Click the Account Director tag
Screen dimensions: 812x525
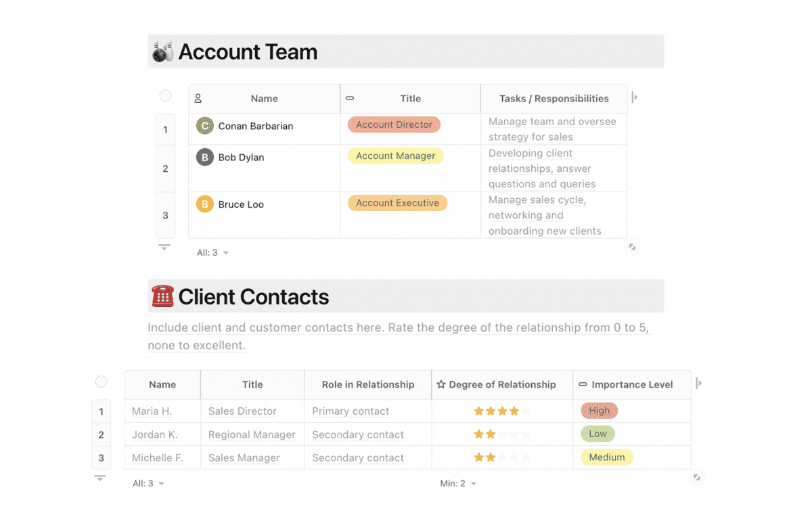tap(394, 124)
